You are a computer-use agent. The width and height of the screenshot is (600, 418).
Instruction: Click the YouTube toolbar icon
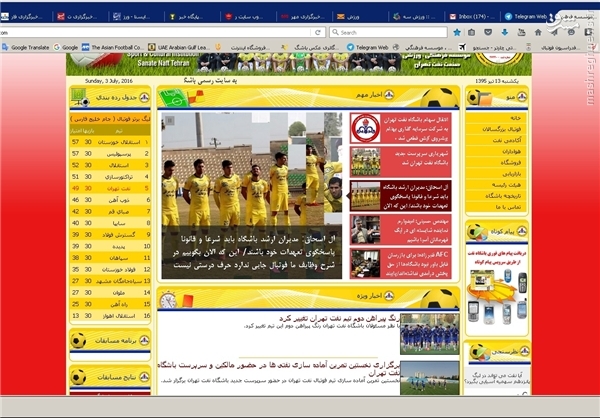(x=521, y=33)
